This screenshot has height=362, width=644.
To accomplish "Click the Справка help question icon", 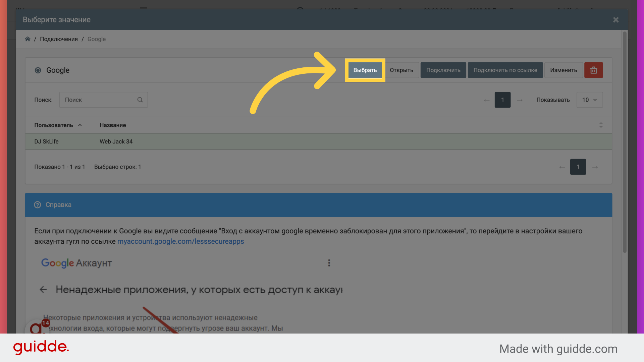I will point(38,204).
